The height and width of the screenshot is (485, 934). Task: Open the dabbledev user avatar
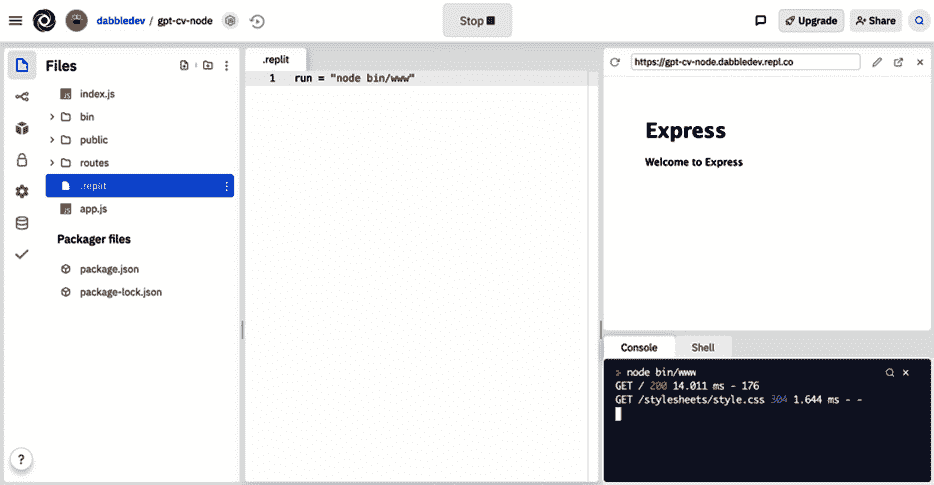point(76,21)
